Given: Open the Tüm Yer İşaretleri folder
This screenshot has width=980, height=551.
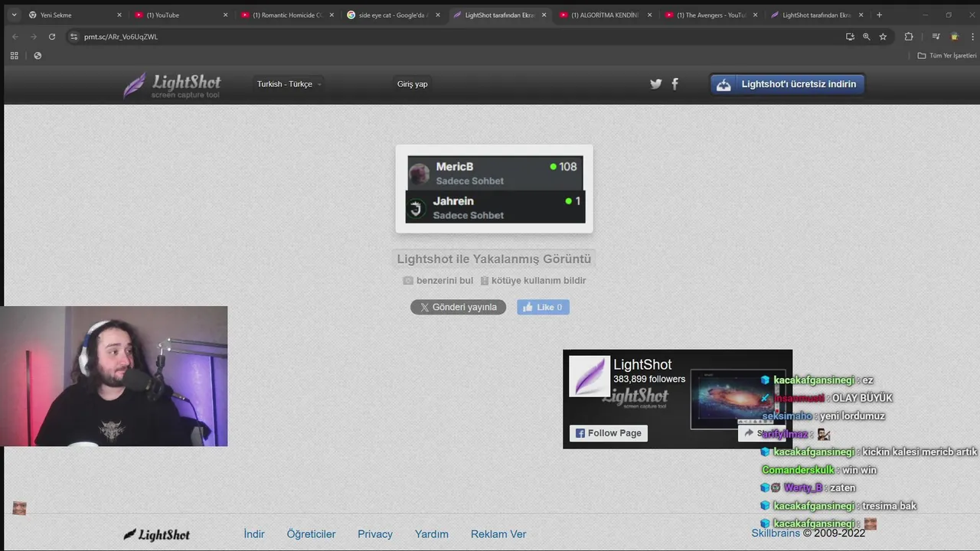Looking at the screenshot, I should (947, 56).
